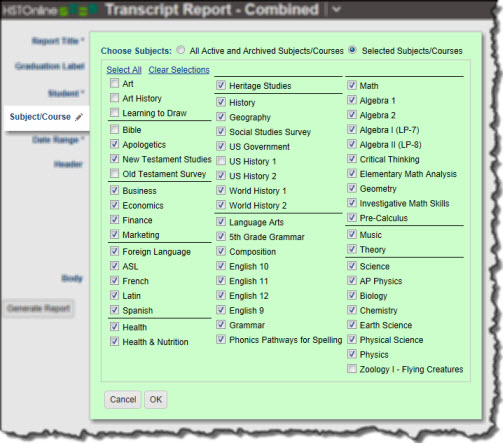Uncheck the Phonics Pathways for Spelling checkbox
The image size is (503, 443).
tap(221, 339)
